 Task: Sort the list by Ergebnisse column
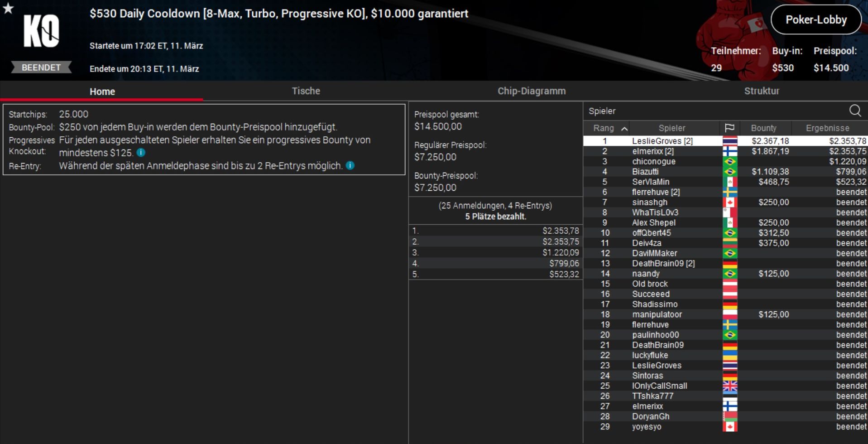click(x=827, y=128)
